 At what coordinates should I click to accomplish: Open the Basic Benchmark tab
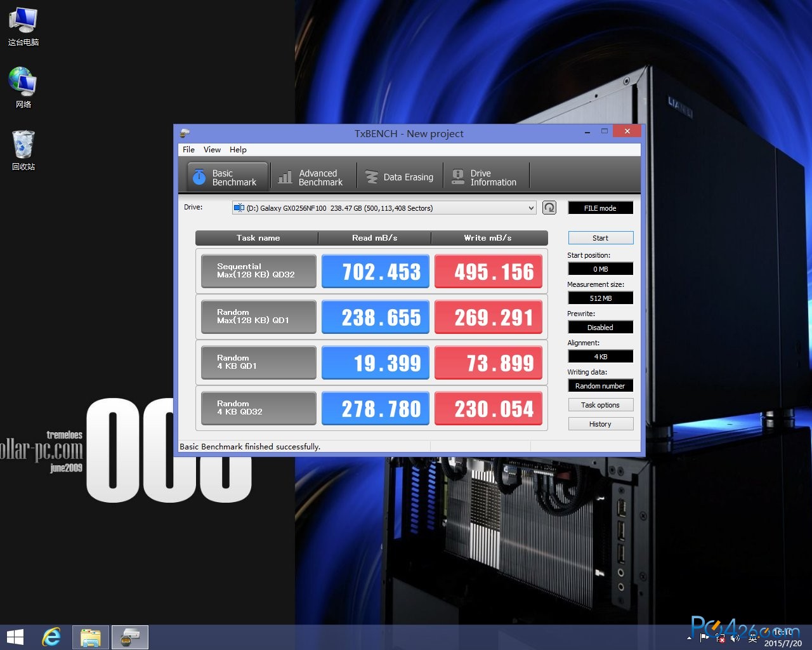(227, 177)
